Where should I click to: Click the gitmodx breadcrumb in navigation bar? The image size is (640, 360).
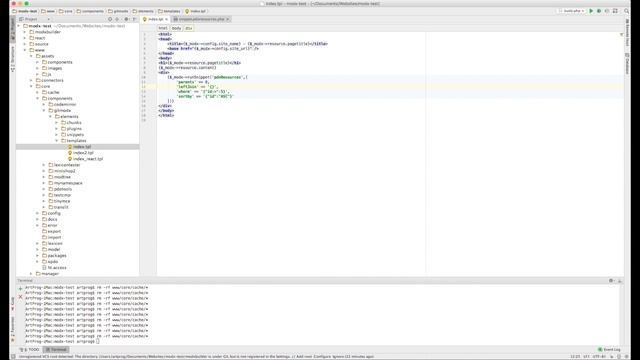118,11
